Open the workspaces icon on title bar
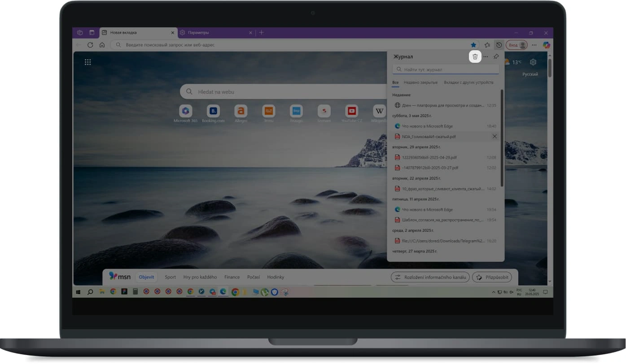The image size is (626, 364). pyautogui.click(x=80, y=33)
